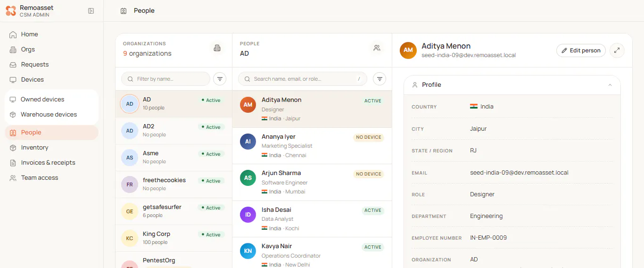
Task: Click the Inventory box icon
Action: 13,148
